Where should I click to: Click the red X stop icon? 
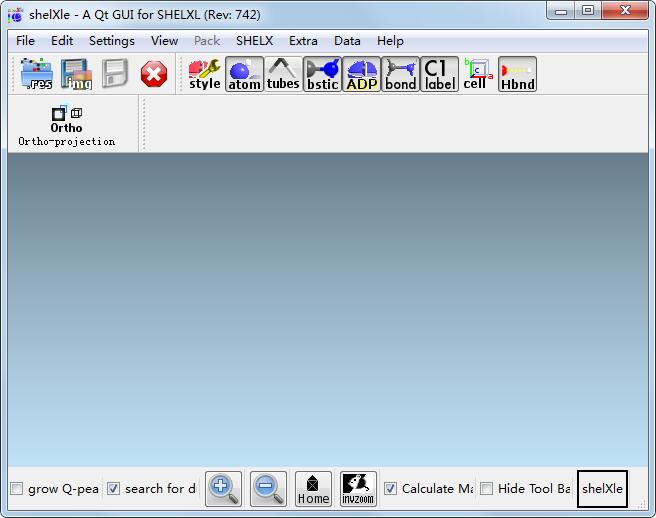pos(154,74)
